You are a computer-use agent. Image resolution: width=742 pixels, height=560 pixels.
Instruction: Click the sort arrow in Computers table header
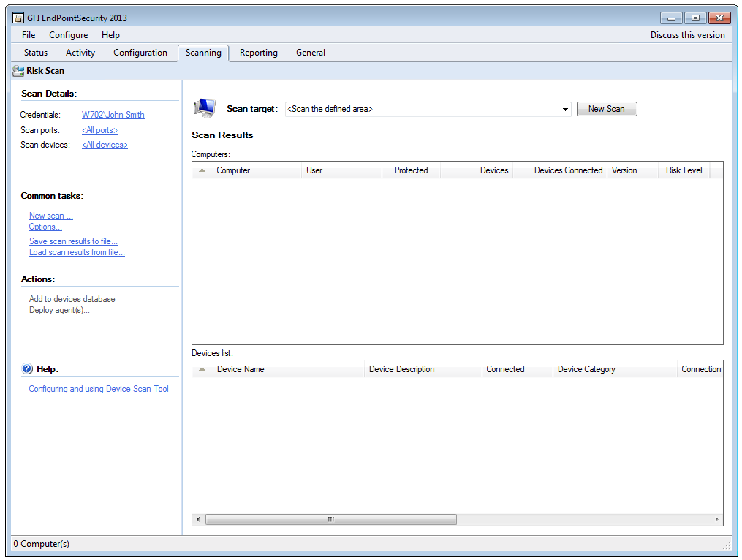[202, 170]
